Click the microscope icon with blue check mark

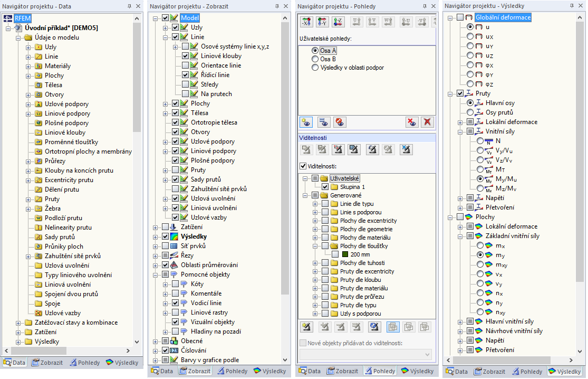click(374, 327)
